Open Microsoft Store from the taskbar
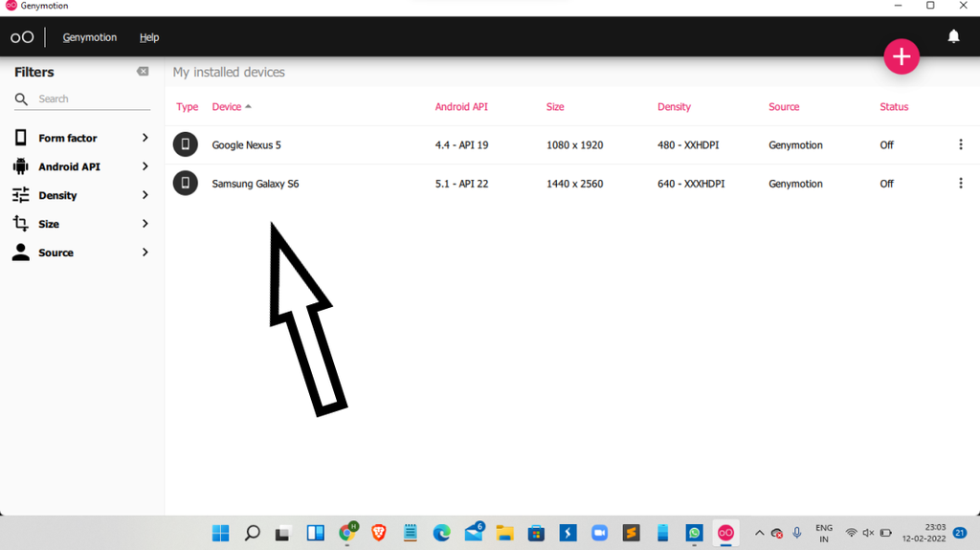 (x=536, y=533)
